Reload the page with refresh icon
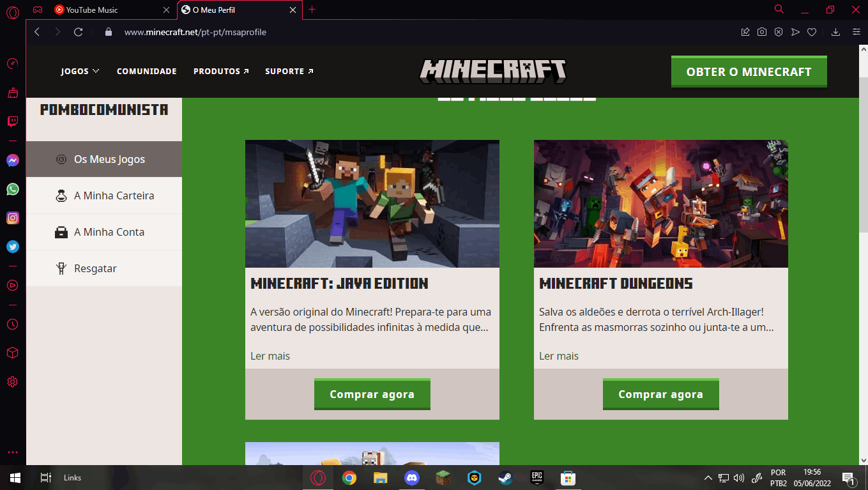The height and width of the screenshot is (490, 868). point(79,32)
